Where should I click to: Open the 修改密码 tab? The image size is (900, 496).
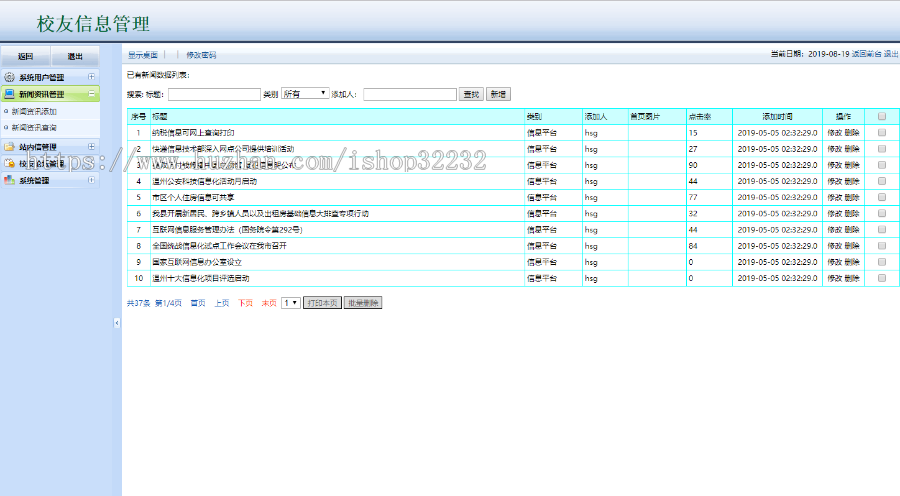click(x=201, y=55)
